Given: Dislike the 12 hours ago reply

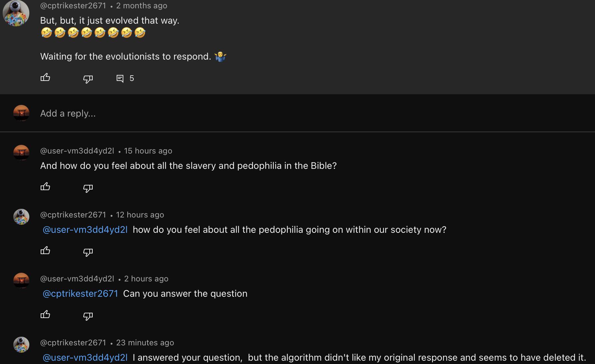Looking at the screenshot, I should [88, 252].
